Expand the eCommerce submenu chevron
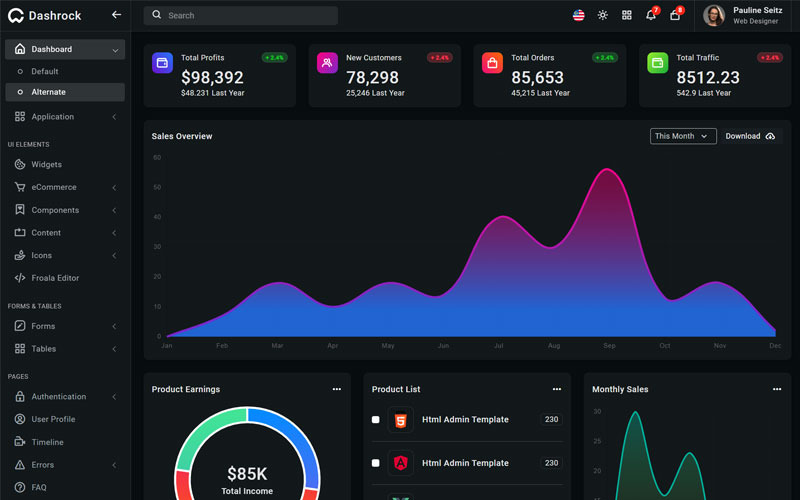 pos(114,188)
